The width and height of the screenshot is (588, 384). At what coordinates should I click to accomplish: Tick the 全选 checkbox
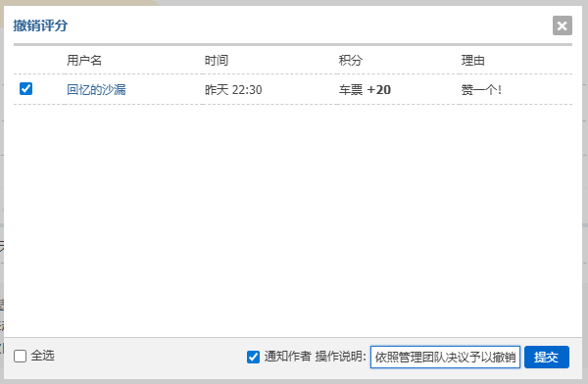[x=20, y=356]
